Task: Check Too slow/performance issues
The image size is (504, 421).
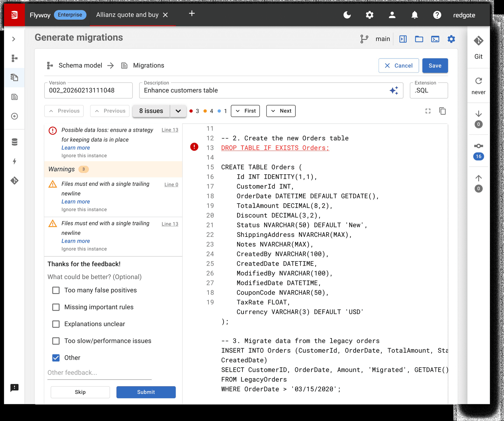Action: point(56,341)
